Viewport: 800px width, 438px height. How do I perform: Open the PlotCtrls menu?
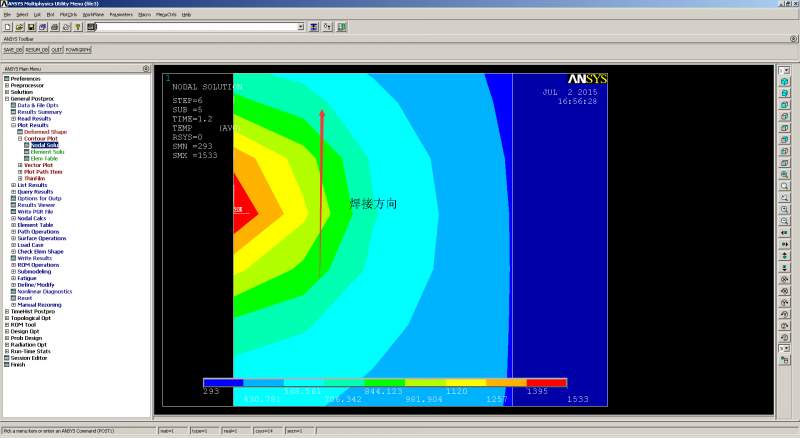pyautogui.click(x=68, y=15)
